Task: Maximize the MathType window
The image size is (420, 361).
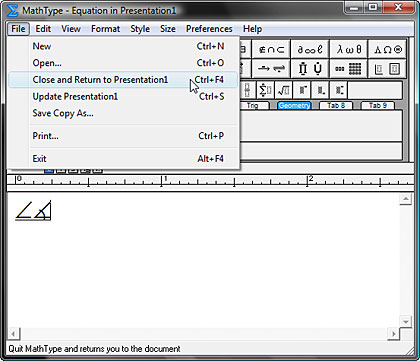Action: coord(373,7)
